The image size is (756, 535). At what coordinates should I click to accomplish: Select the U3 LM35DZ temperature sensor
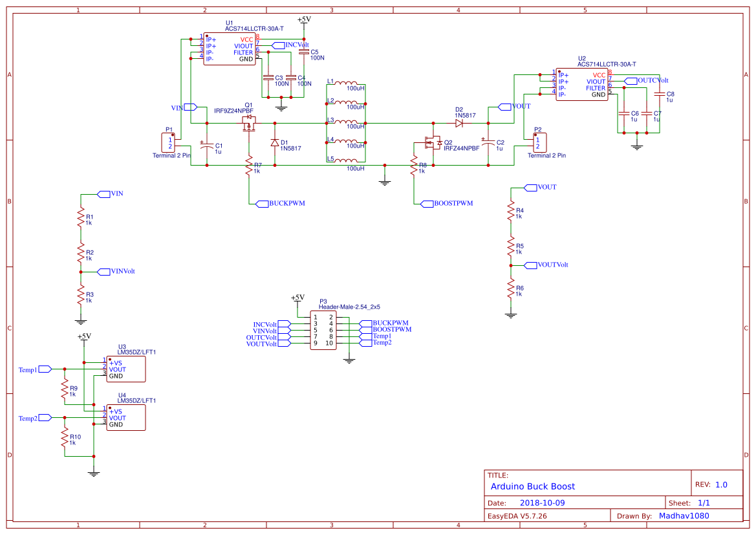point(125,369)
